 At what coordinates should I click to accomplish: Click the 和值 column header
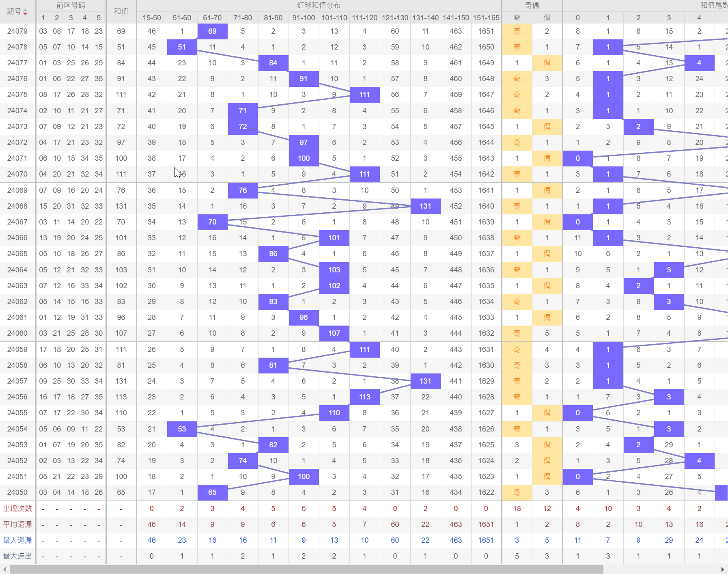[x=121, y=11]
